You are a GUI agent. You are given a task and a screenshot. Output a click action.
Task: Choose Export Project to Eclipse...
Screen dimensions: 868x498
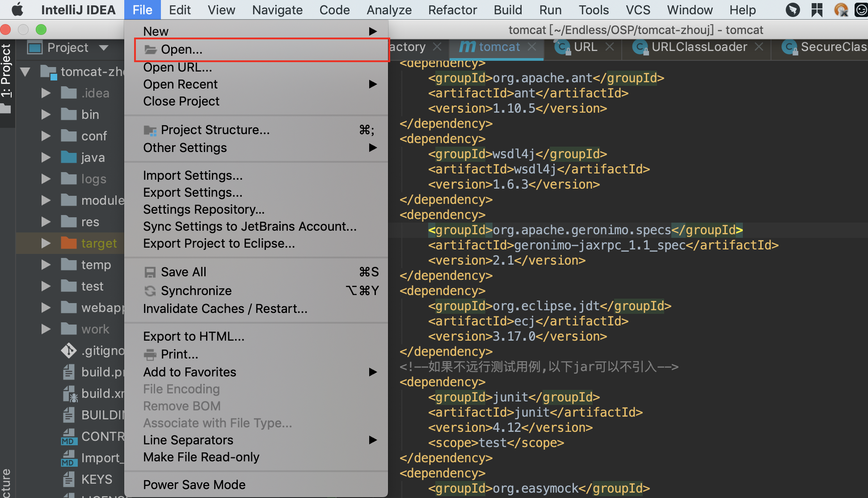(257, 244)
